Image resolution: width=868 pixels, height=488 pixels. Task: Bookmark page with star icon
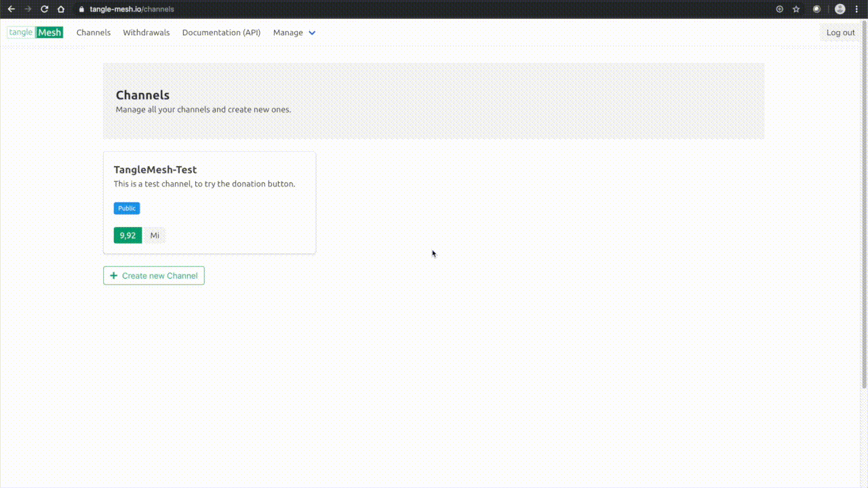796,9
